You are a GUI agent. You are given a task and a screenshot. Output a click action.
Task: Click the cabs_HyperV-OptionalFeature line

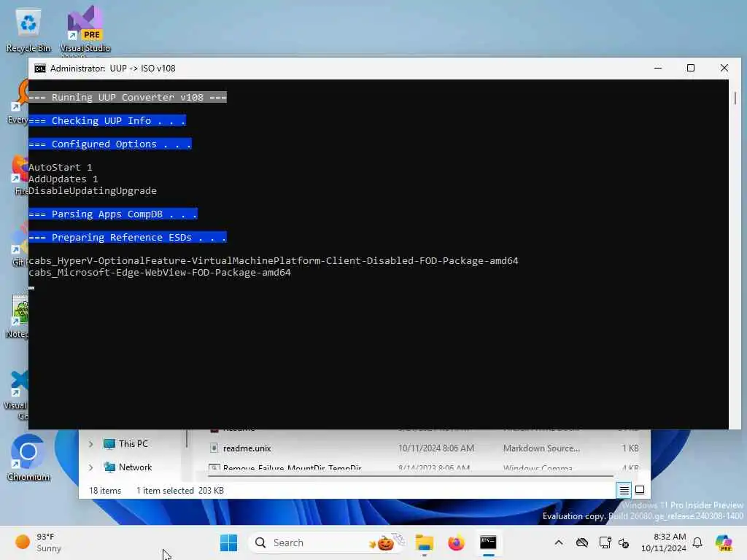click(274, 261)
